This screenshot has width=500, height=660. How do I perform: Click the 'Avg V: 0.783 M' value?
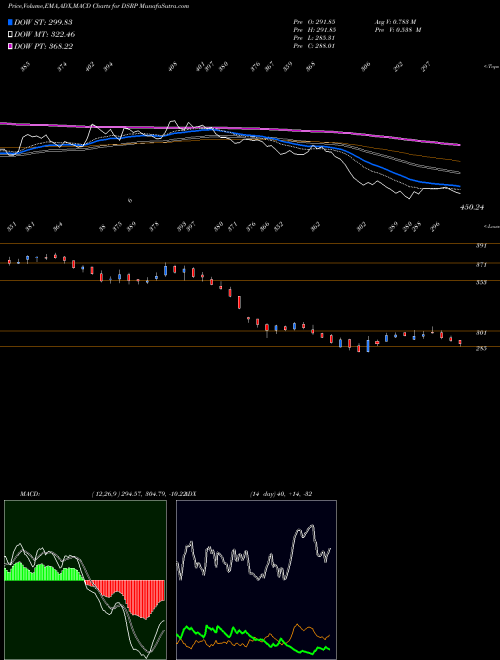tap(395, 22)
